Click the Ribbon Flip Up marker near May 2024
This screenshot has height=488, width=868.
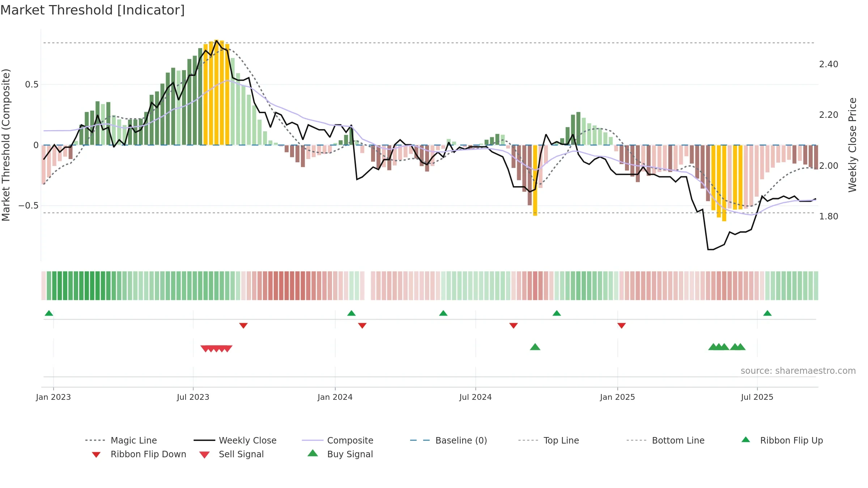click(443, 313)
